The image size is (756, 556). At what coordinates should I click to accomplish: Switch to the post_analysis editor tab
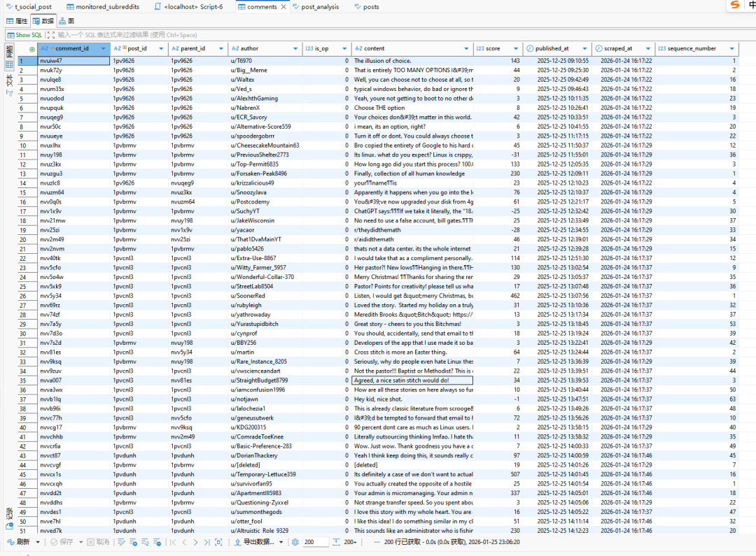tap(319, 6)
